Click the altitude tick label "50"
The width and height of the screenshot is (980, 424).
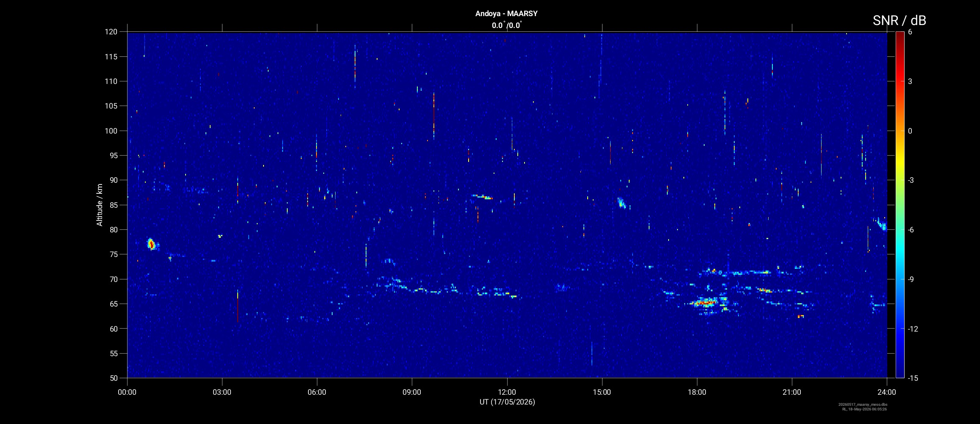tap(113, 378)
